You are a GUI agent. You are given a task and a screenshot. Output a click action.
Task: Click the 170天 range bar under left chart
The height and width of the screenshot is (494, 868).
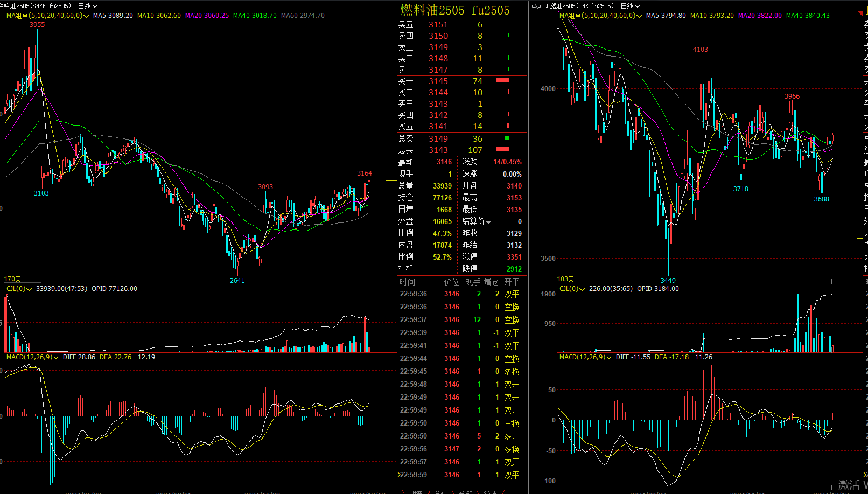point(22,281)
